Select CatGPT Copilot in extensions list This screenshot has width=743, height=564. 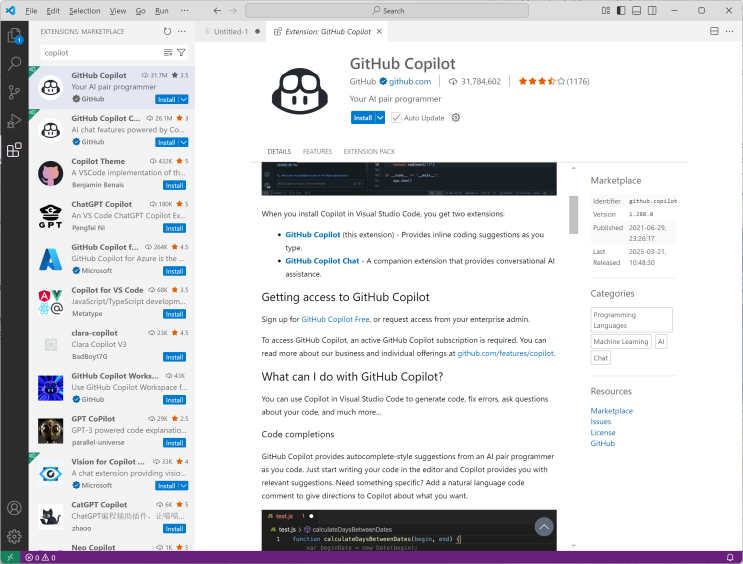pyautogui.click(x=112, y=516)
